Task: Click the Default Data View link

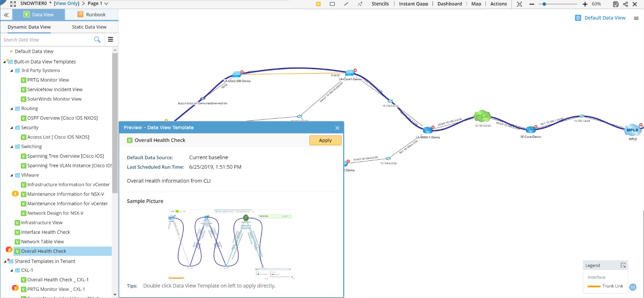Action: click(605, 18)
